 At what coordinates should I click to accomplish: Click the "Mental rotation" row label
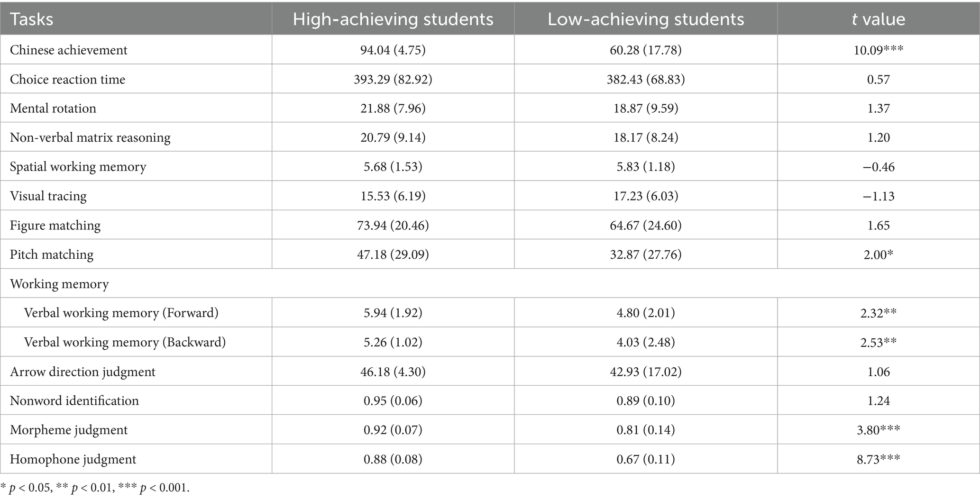(x=53, y=109)
